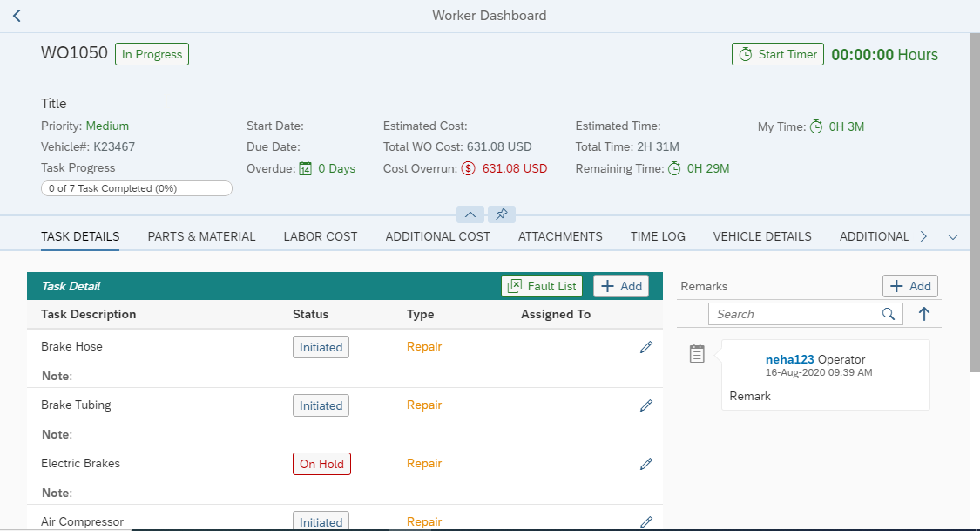Click the Status column header
The width and height of the screenshot is (980, 531).
click(310, 314)
